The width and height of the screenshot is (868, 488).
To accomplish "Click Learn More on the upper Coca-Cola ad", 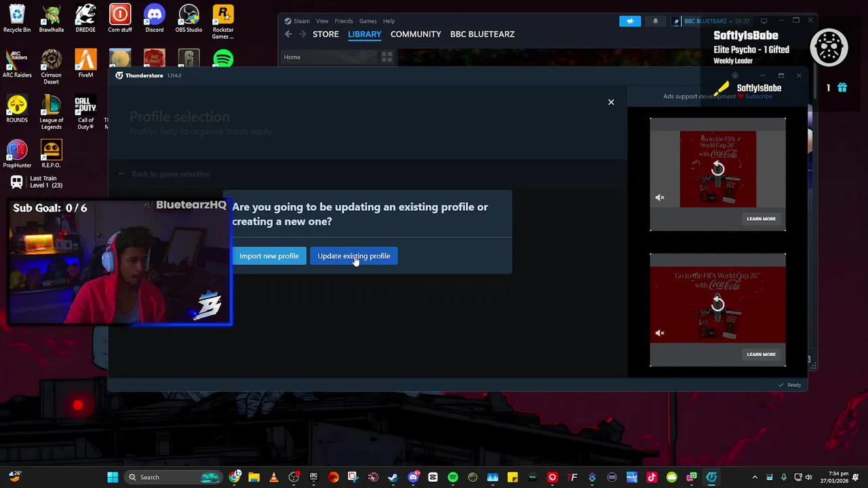I will click(761, 219).
